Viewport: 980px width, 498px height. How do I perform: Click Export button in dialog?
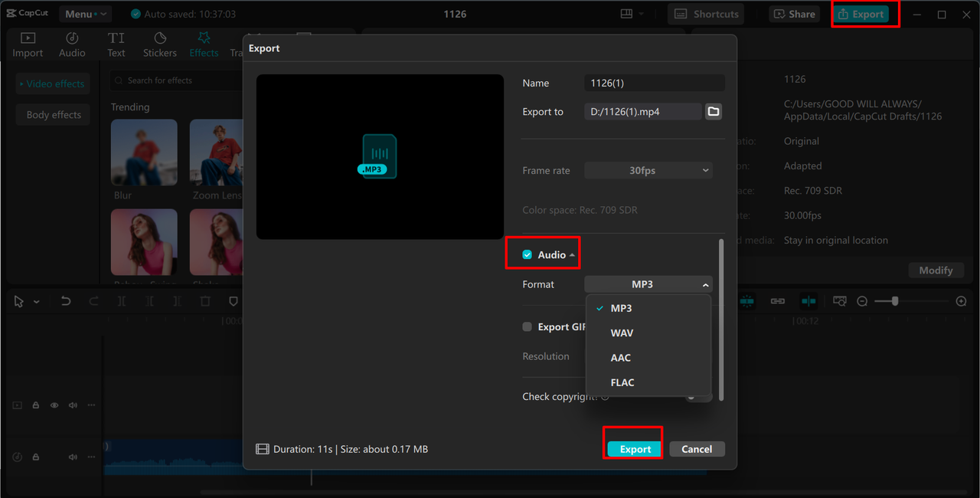pos(635,449)
